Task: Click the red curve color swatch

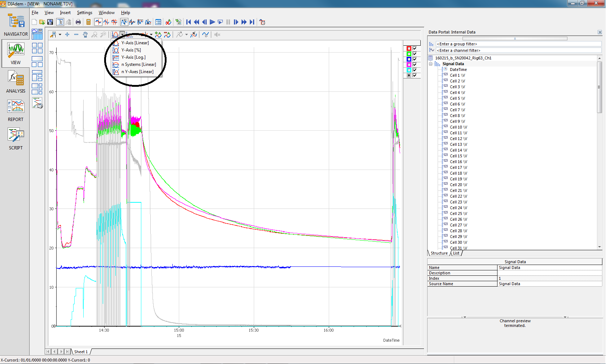Action: click(x=409, y=48)
